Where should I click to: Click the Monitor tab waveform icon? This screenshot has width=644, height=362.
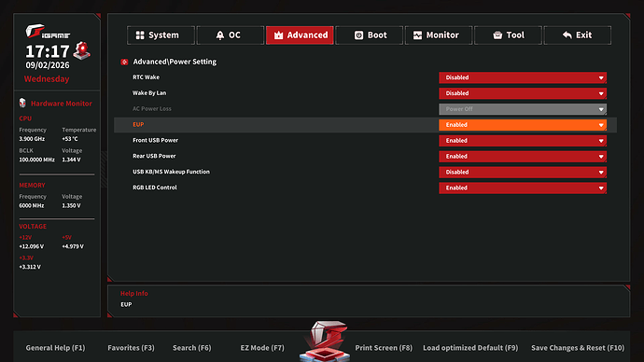418,35
